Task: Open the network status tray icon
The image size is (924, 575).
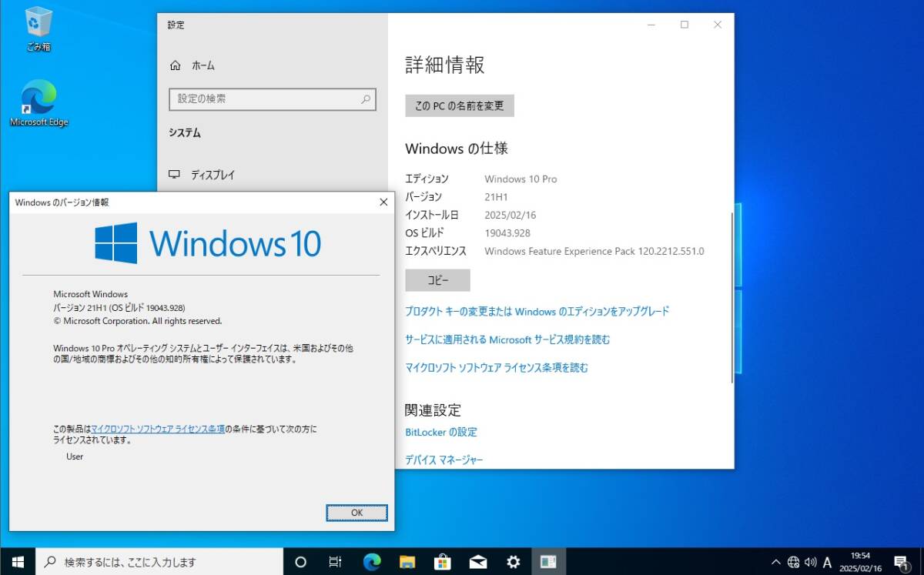Action: coord(794,562)
